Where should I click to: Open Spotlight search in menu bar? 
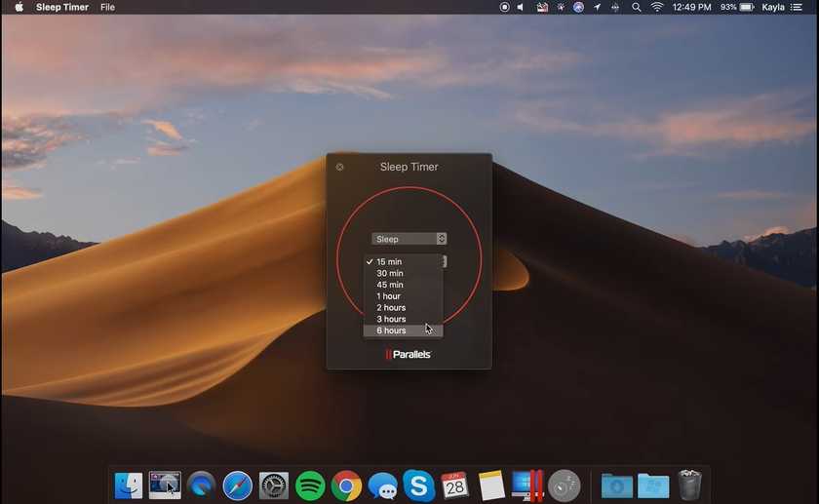(636, 7)
